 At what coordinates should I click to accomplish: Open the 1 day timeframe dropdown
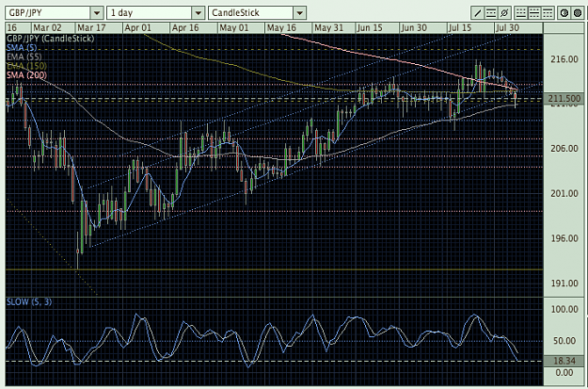[199, 13]
